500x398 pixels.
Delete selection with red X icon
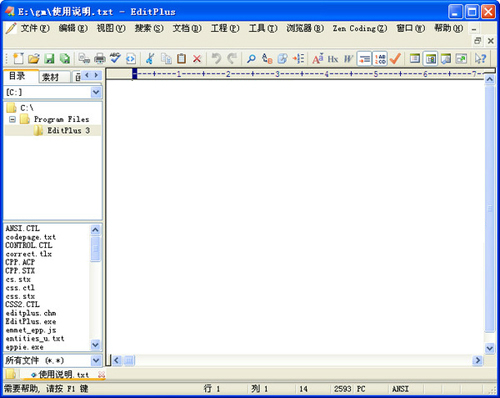tap(197, 59)
